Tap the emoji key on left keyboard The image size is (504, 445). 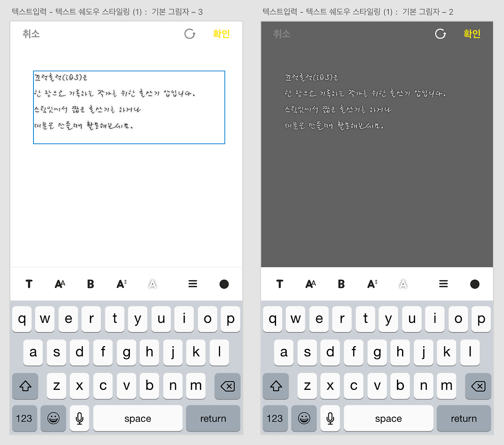click(x=53, y=418)
